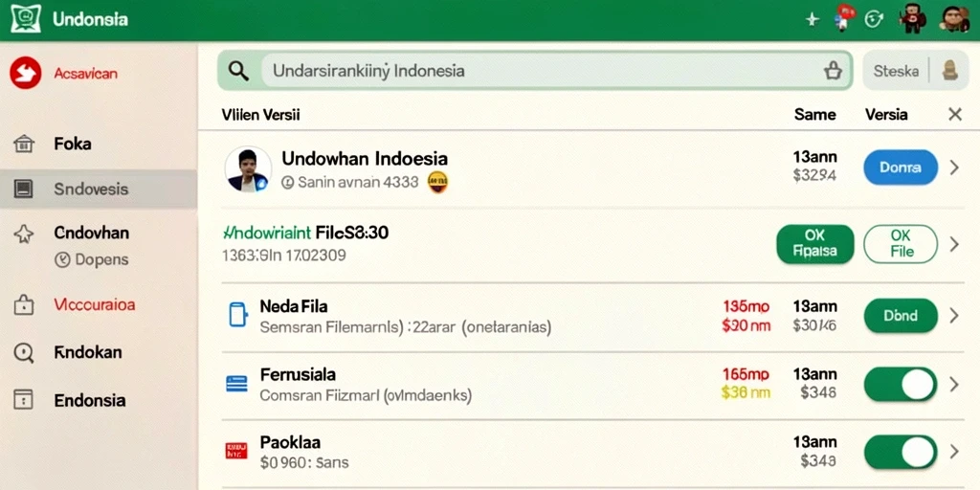Expand the Undowhan Indoesia row chevron
Image resolution: width=980 pixels, height=490 pixels.
click(x=954, y=167)
